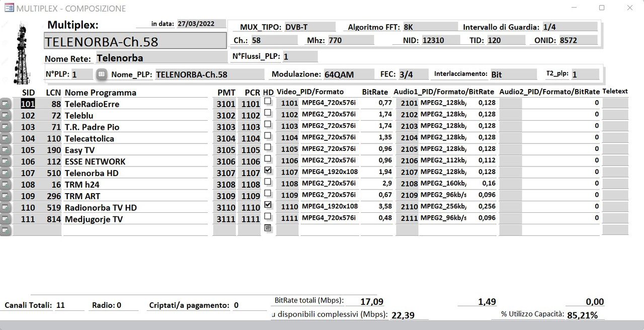Click the Interlacciamento field Bit
The height and width of the screenshot is (330, 644).
coord(513,74)
